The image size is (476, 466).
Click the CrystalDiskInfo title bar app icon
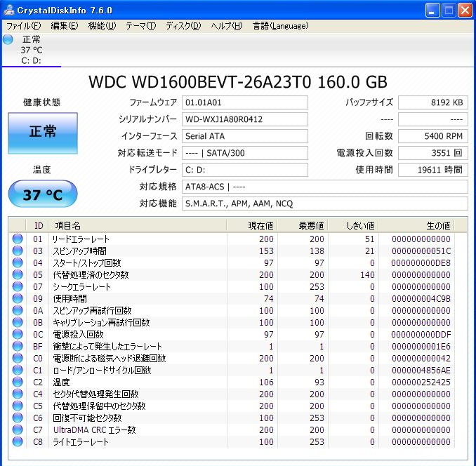(9, 10)
